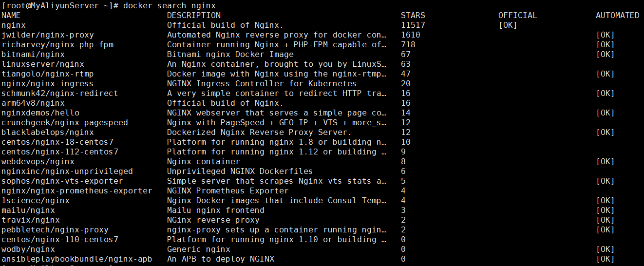Select the centos/nginx-110-centos7 image name
644x266 pixels.
click(60, 239)
